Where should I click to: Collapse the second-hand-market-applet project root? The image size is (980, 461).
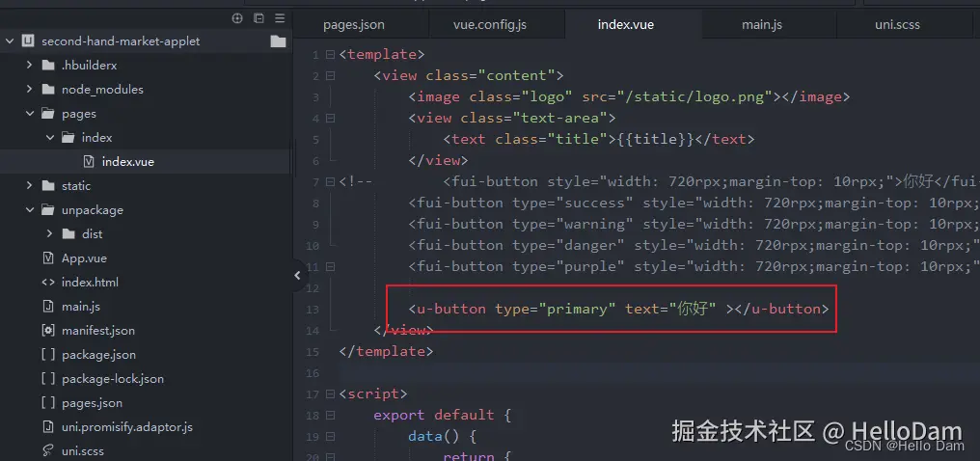pos(9,41)
